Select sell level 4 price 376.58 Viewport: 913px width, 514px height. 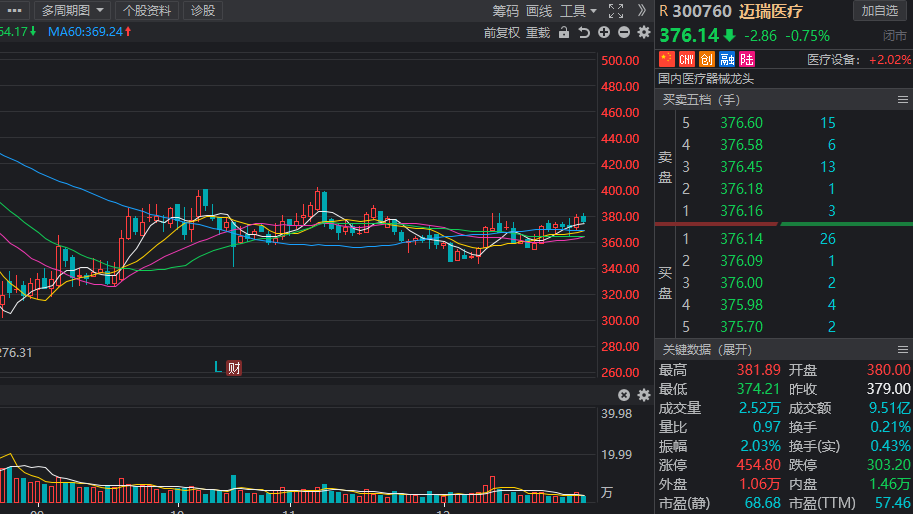(741, 145)
